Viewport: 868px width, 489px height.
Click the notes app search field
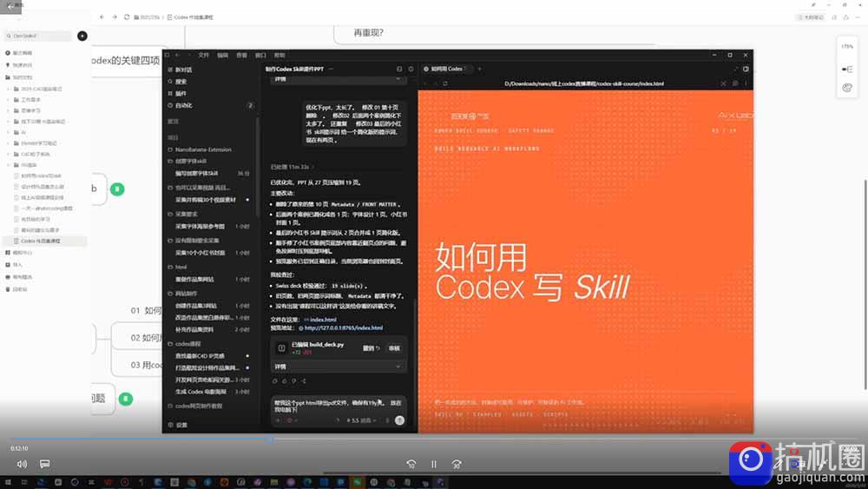39,36
